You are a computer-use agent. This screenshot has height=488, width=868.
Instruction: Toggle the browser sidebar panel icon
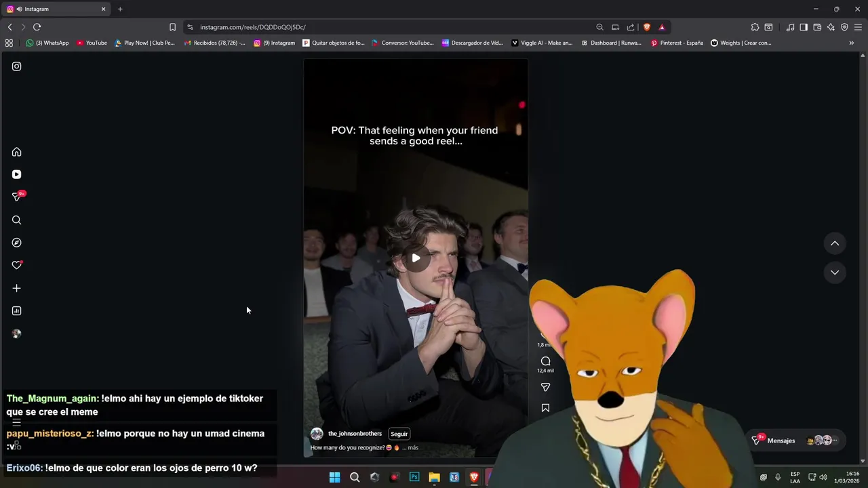[x=804, y=27]
